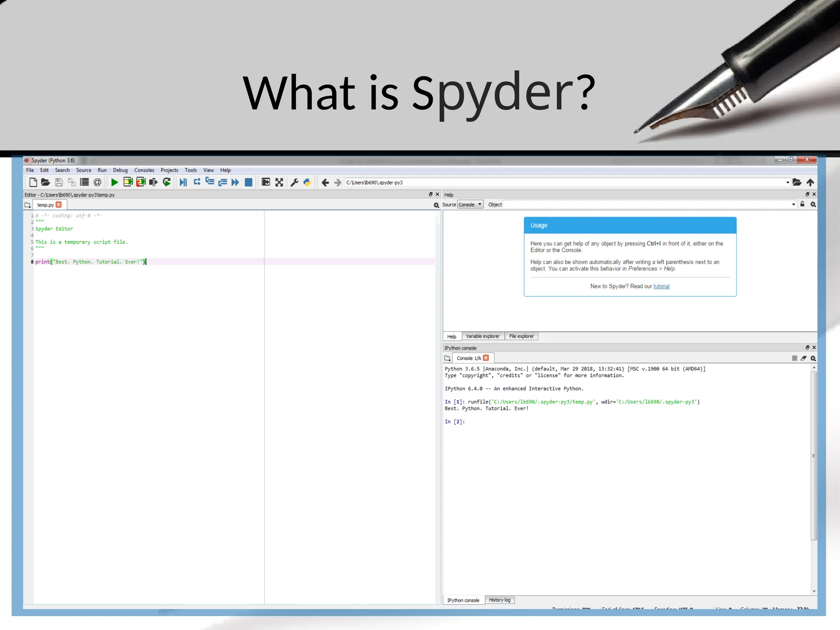
Task: Undock the Editor pane
Action: pos(431,194)
